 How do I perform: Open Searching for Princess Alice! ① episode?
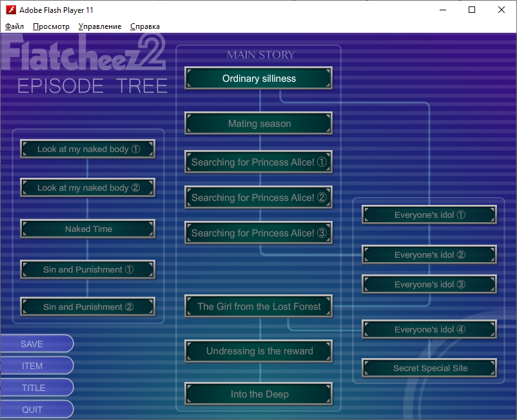click(x=259, y=162)
